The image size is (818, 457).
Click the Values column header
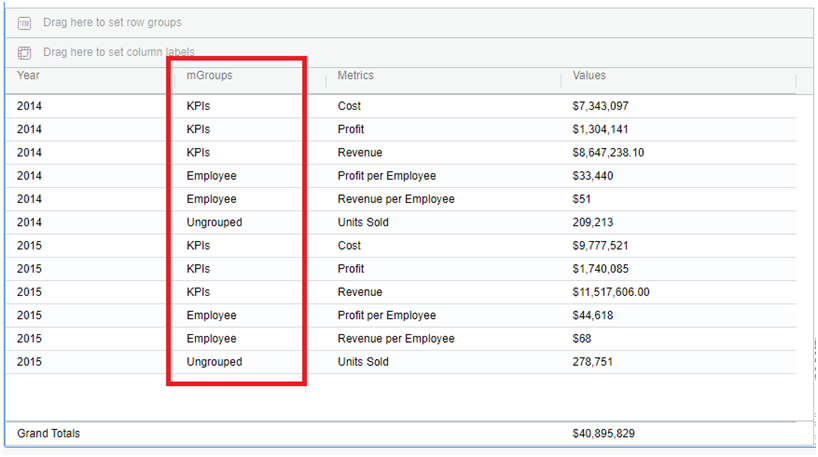(589, 75)
